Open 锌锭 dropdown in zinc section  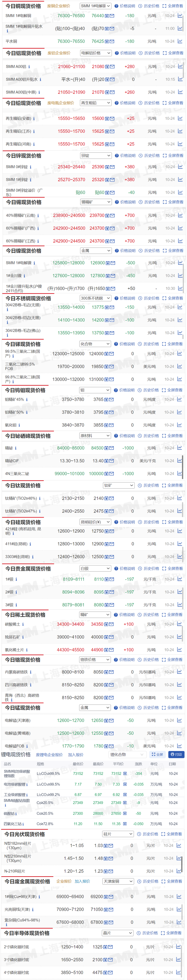[x=96, y=156]
